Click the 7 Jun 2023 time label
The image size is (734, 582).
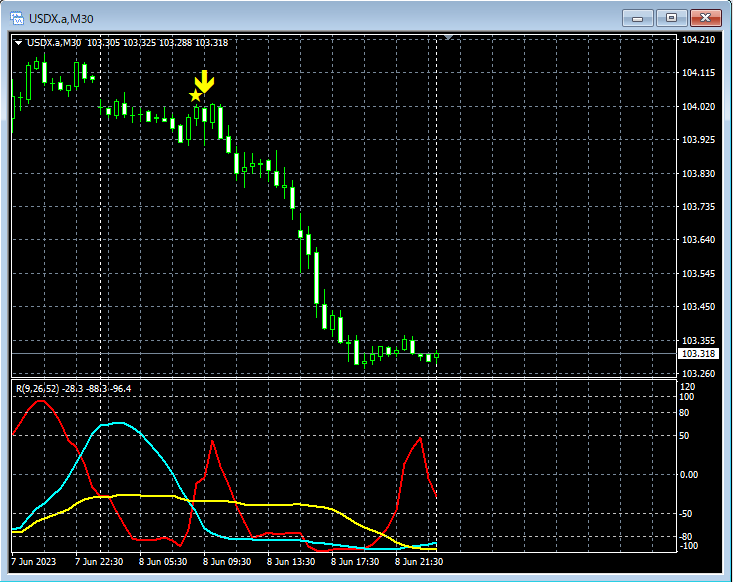click(33, 561)
